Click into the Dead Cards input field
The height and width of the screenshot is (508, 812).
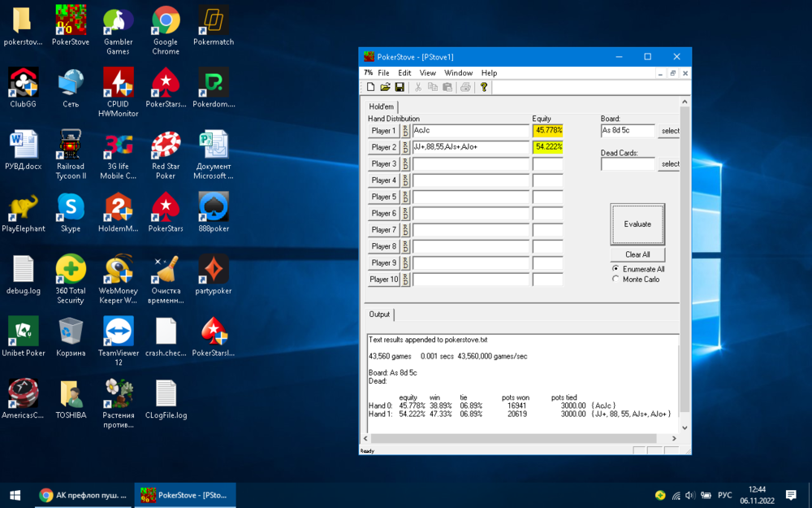point(628,164)
